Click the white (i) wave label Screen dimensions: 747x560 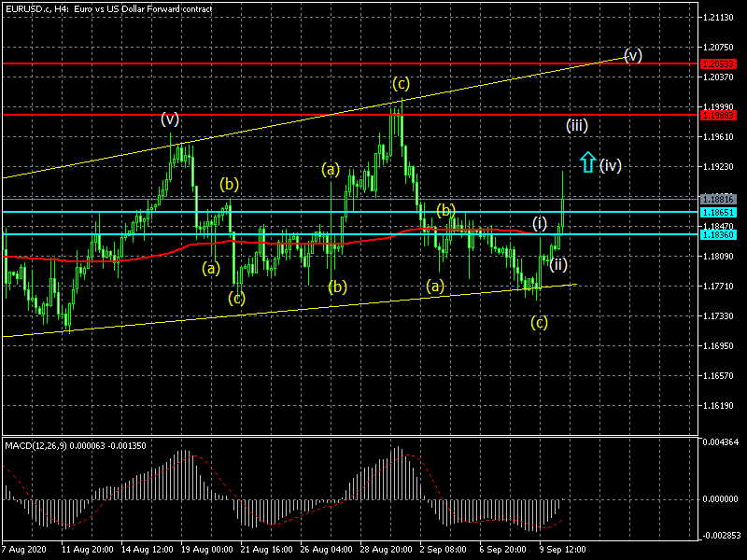click(540, 223)
